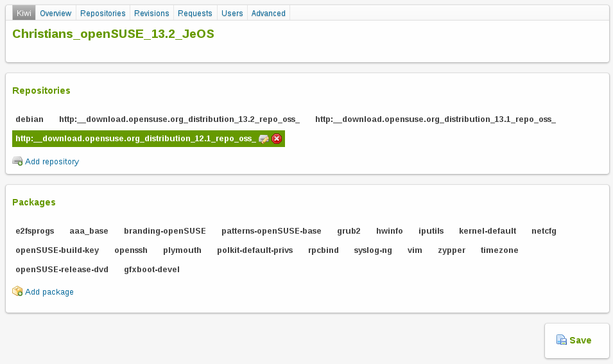Select the polkit-default-privs package
The height and width of the screenshot is (364, 613).
tap(255, 250)
